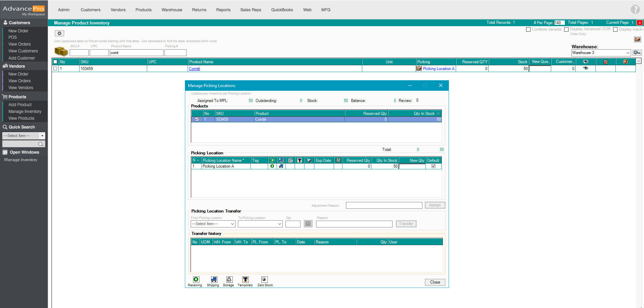Screen dimensions: 644x308
Task: Click the Zero Stock icon
Action: 264,279
